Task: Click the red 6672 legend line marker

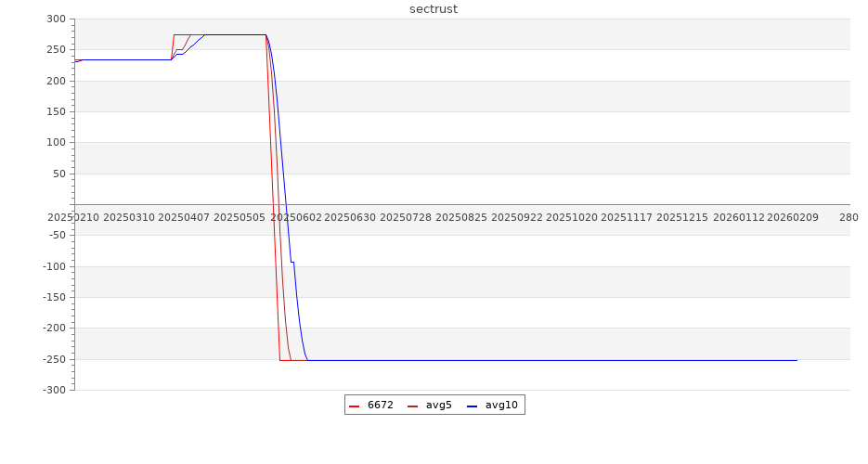Action: coord(354,406)
